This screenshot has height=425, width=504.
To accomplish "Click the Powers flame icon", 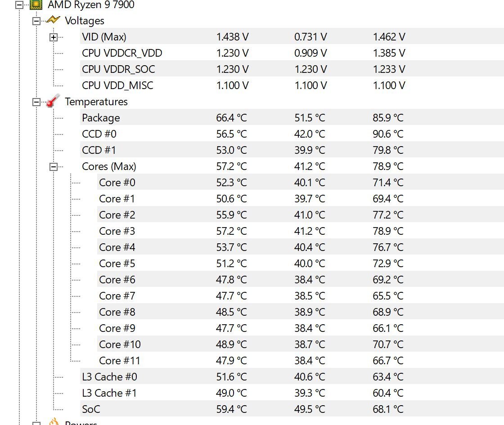I will pyautogui.click(x=54, y=421).
